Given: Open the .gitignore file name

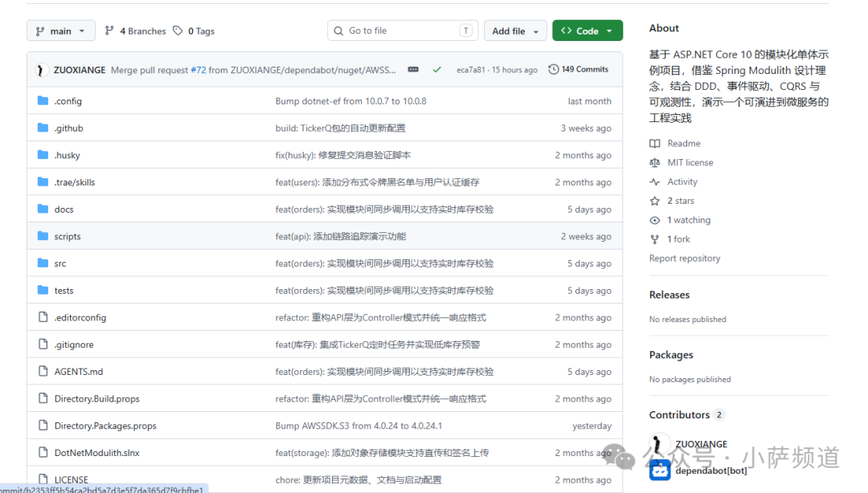Looking at the screenshot, I should 74,344.
